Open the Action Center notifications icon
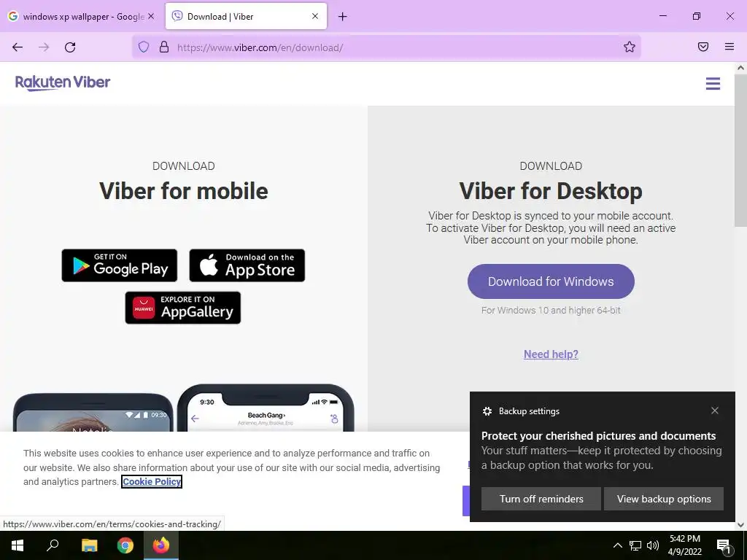 [x=724, y=546]
